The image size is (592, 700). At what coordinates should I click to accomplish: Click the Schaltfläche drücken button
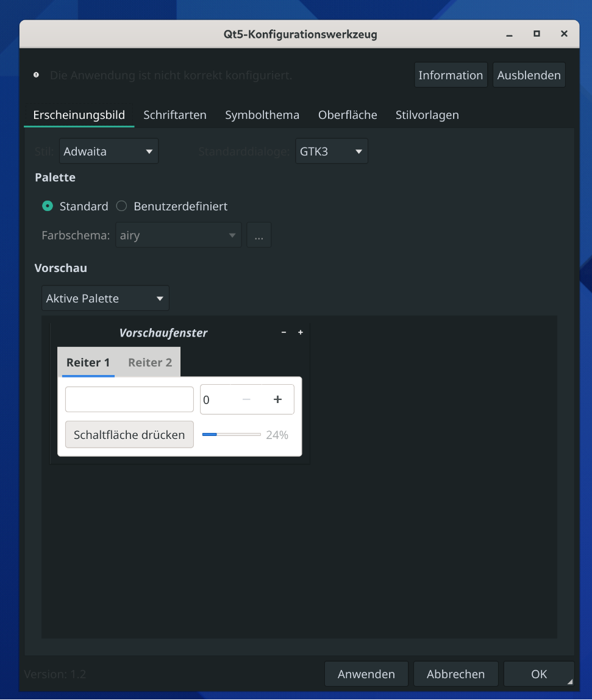coord(129,434)
